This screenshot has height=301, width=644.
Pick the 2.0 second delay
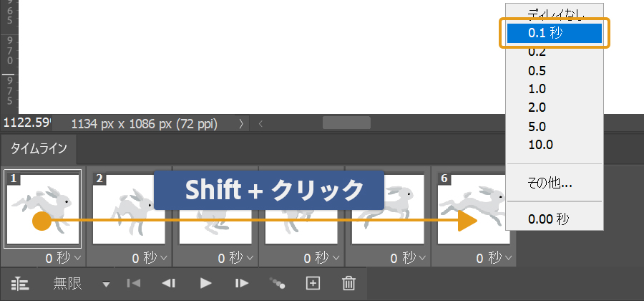tap(537, 107)
